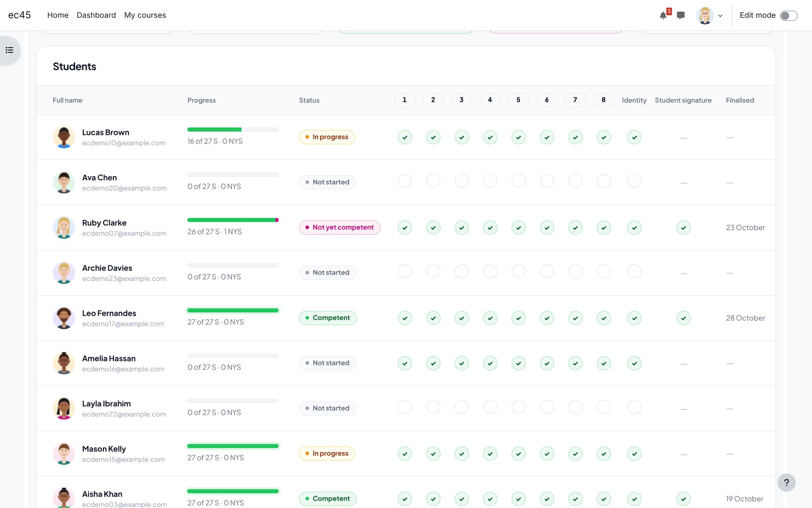Click column 5 header button
This screenshot has width=812, height=508.
[x=518, y=100]
